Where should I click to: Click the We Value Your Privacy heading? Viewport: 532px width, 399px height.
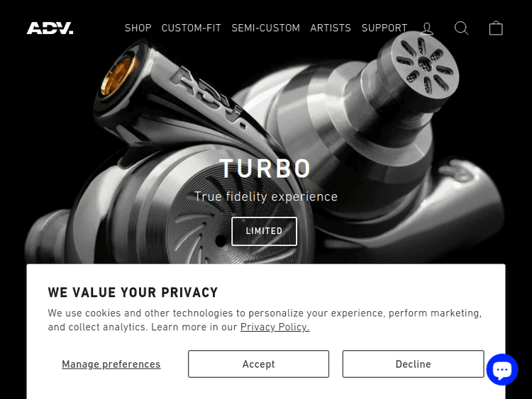click(x=133, y=292)
